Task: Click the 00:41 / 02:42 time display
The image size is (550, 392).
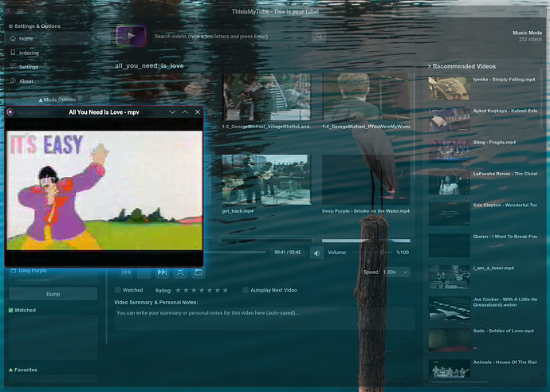Action: 287,252
